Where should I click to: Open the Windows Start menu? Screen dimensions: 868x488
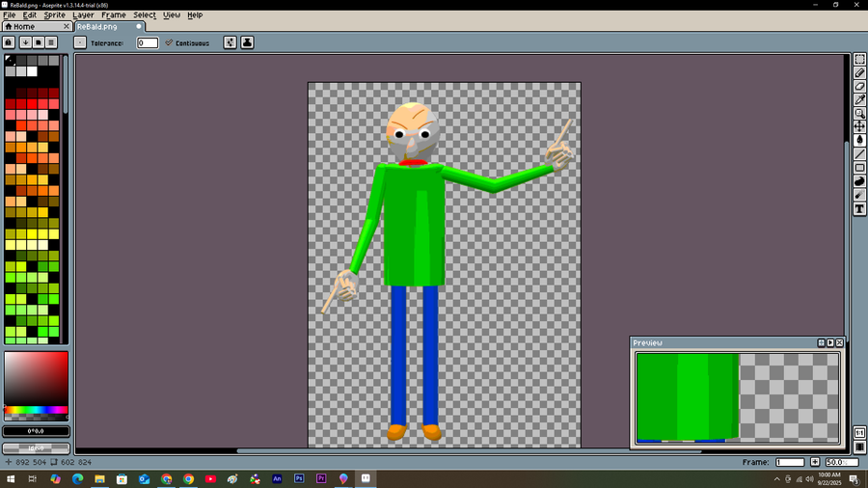coord(11,478)
